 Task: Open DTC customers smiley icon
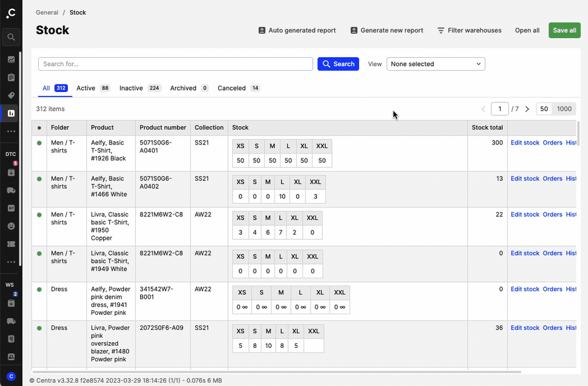click(11, 226)
